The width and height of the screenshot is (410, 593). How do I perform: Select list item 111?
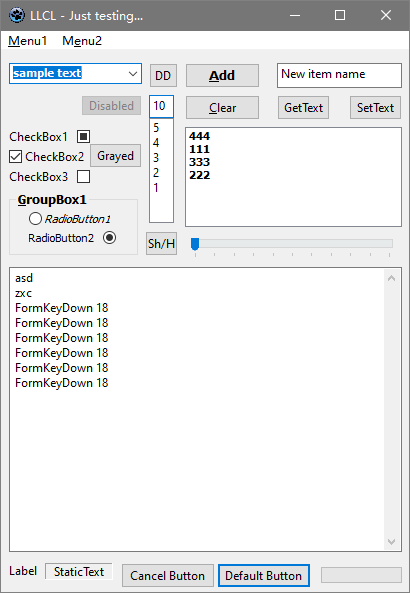click(293, 149)
